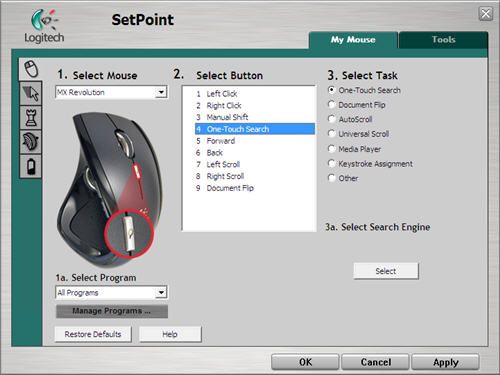
Task: Close the SetPoint window
Action: tap(485, 14)
